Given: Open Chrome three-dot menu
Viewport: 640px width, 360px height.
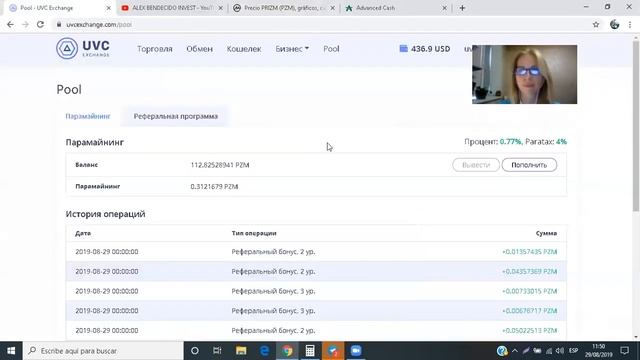Looking at the screenshot, I should click(x=630, y=24).
